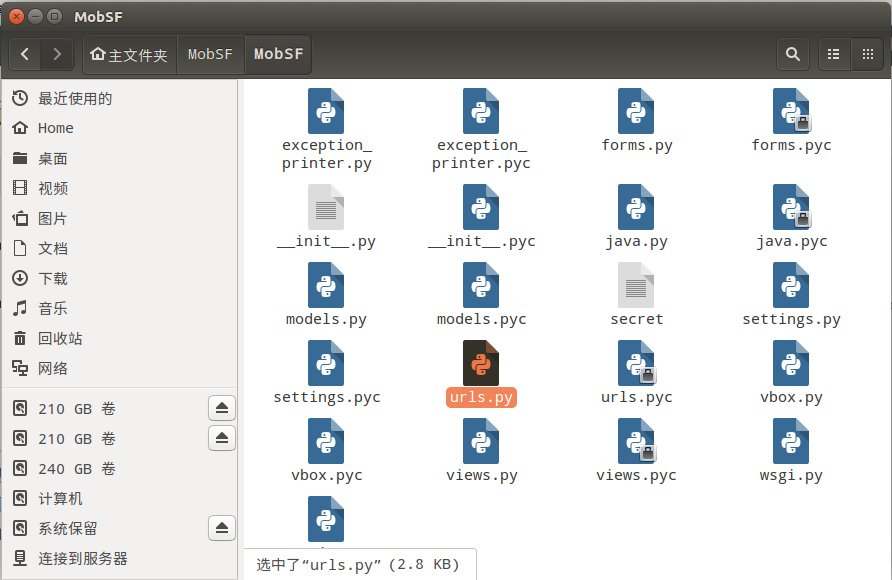Click the wsgi.py filename label
The width and height of the screenshot is (892, 580).
coord(791,475)
